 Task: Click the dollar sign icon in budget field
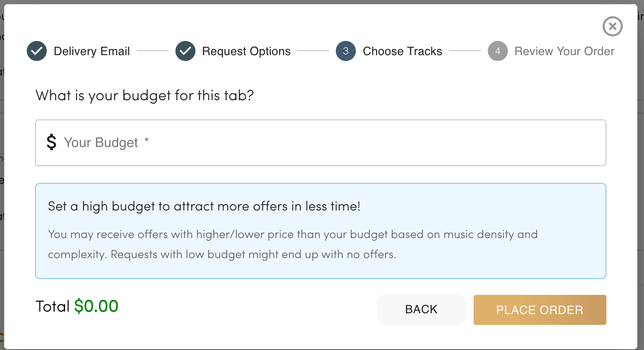[x=51, y=142]
